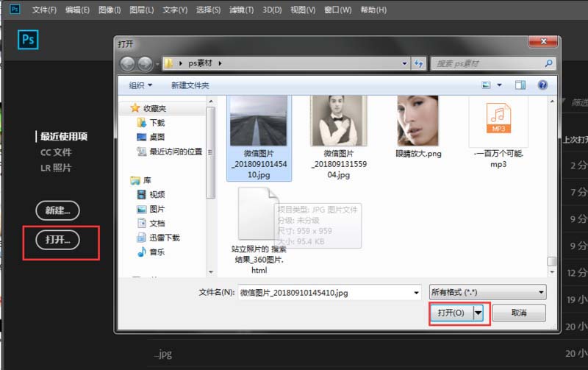Open the 视图(V) menu
Image resolution: width=588 pixels, height=370 pixels.
pyautogui.click(x=303, y=10)
